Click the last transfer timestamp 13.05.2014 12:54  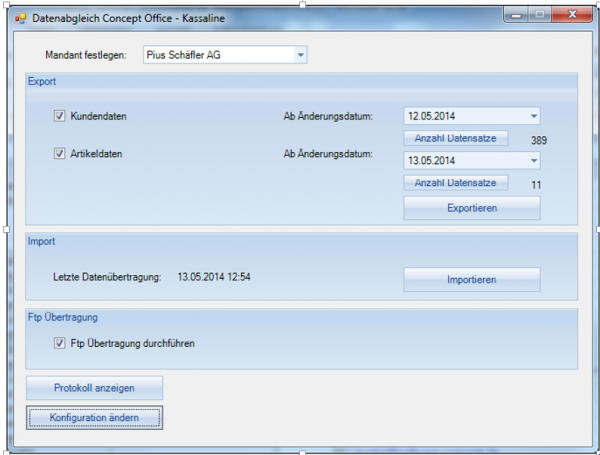(213, 276)
